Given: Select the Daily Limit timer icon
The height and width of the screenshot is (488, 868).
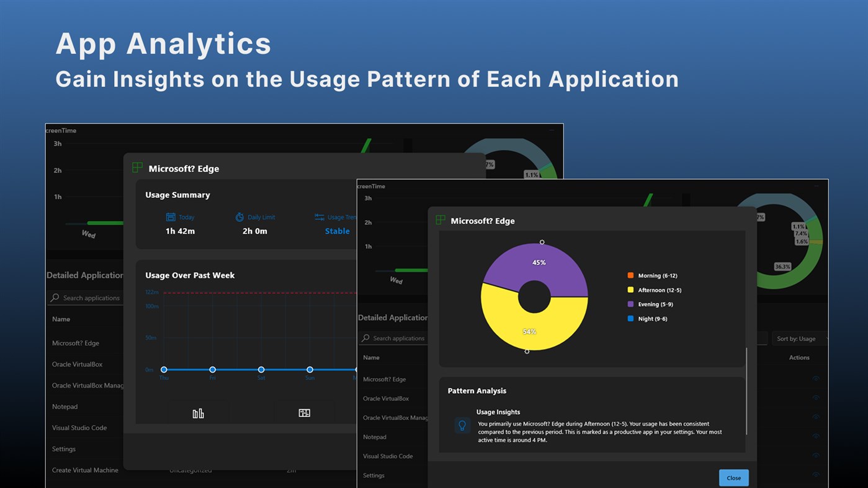Looking at the screenshot, I should pos(239,217).
